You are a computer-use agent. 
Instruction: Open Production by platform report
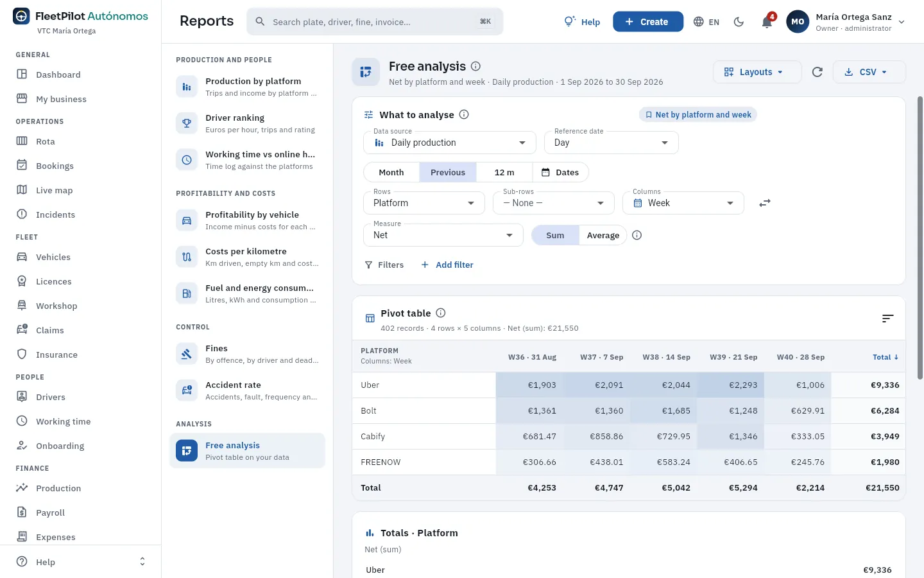[x=247, y=87]
